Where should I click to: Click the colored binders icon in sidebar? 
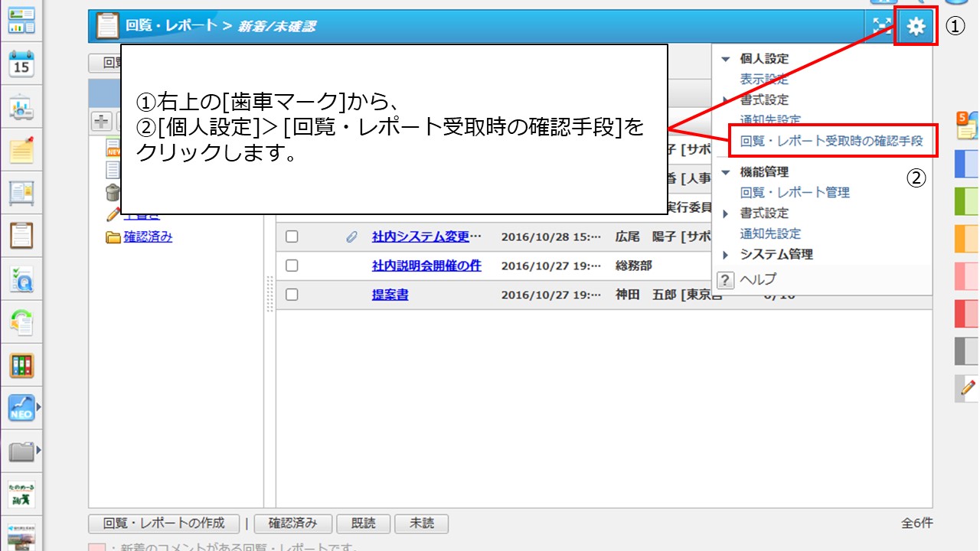(21, 366)
